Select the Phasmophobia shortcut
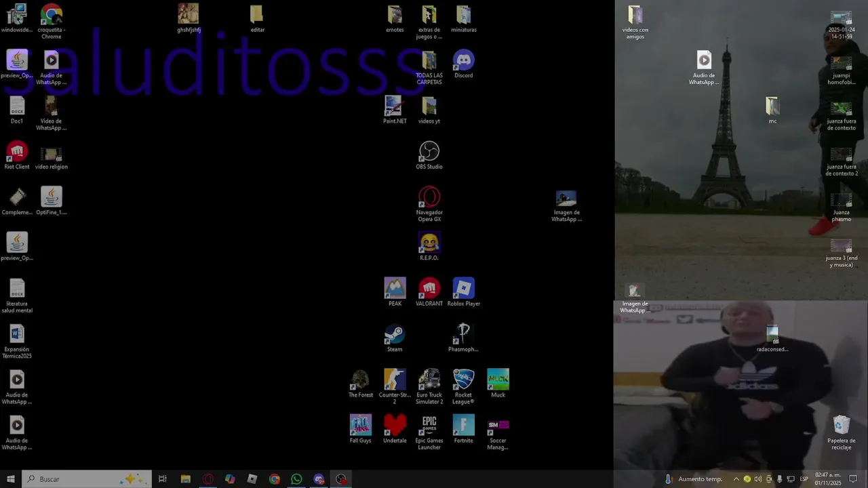The image size is (868, 488). pyautogui.click(x=464, y=338)
